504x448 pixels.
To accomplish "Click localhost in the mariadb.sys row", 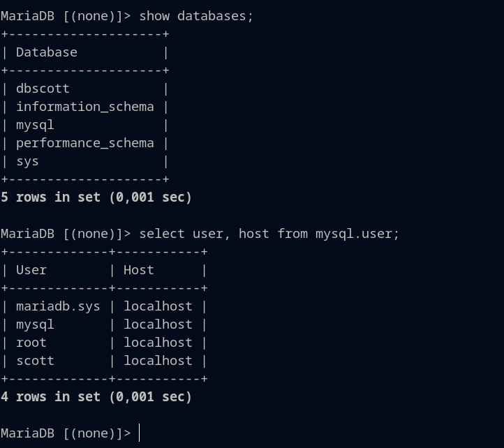I will 158,306.
